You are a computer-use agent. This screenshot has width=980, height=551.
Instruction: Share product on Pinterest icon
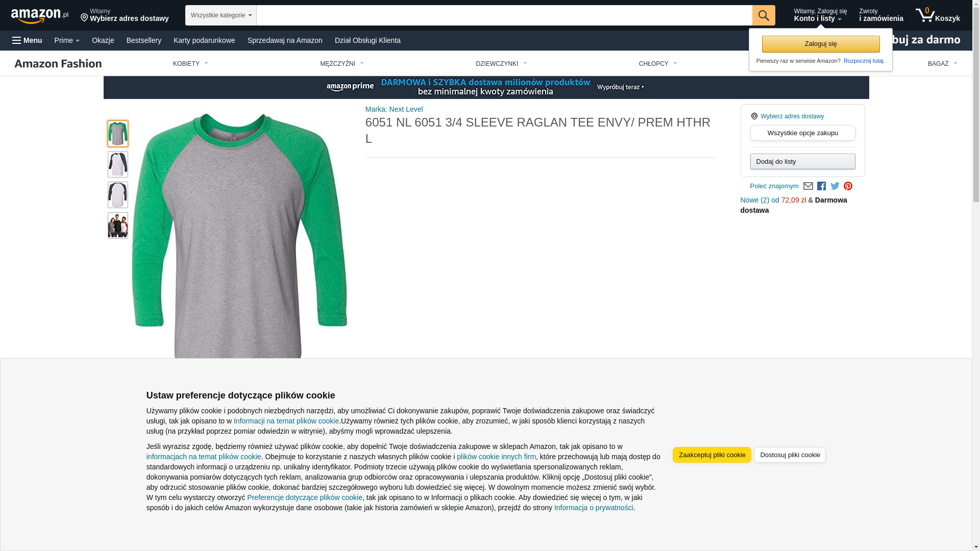click(x=848, y=186)
